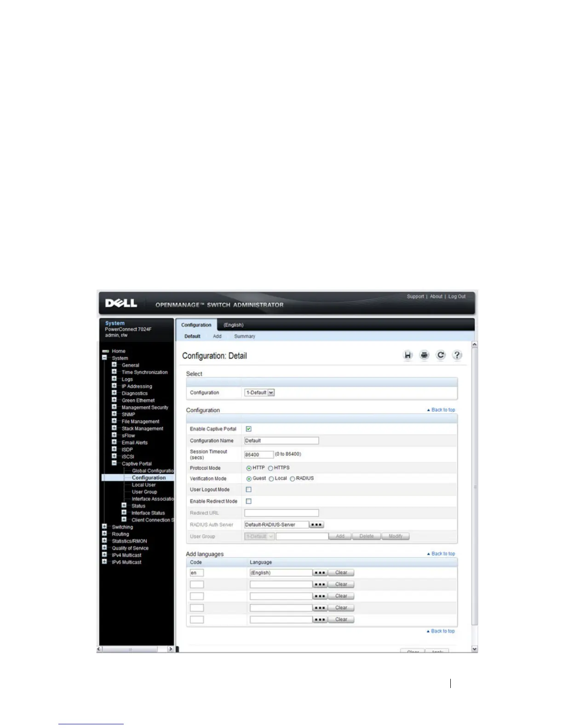Viewport: 563px width, 728px height.
Task: Open the Default sub-tab
Action: (x=192, y=336)
